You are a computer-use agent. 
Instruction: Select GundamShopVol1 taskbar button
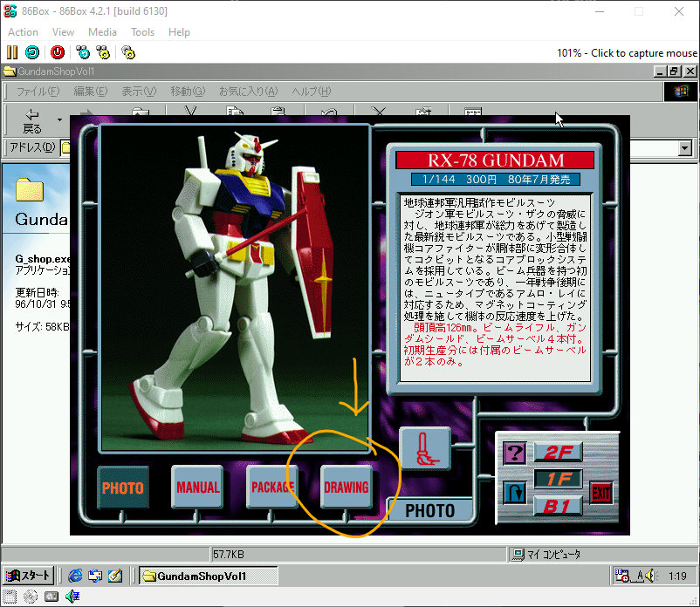(209, 576)
